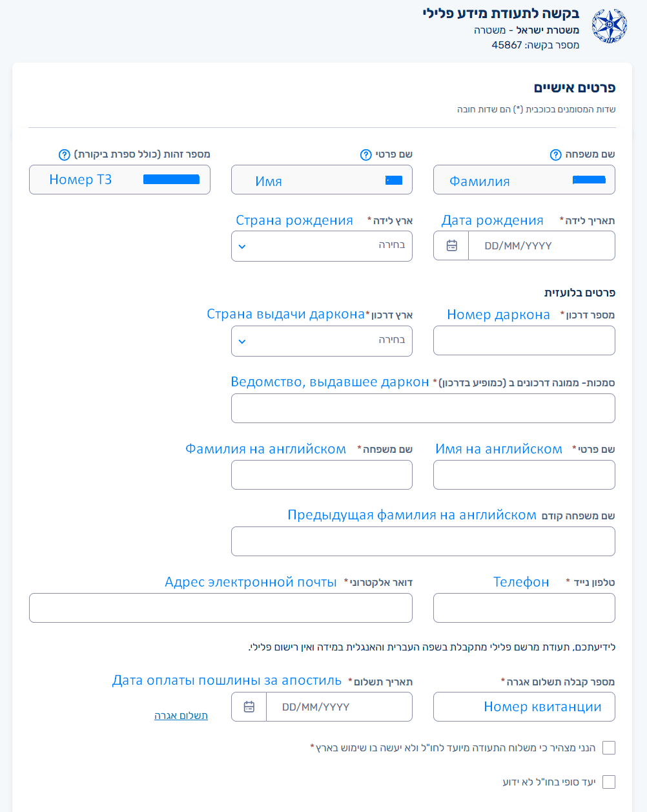Click help icon next to first name label
This screenshot has width=647, height=812.
click(365, 154)
